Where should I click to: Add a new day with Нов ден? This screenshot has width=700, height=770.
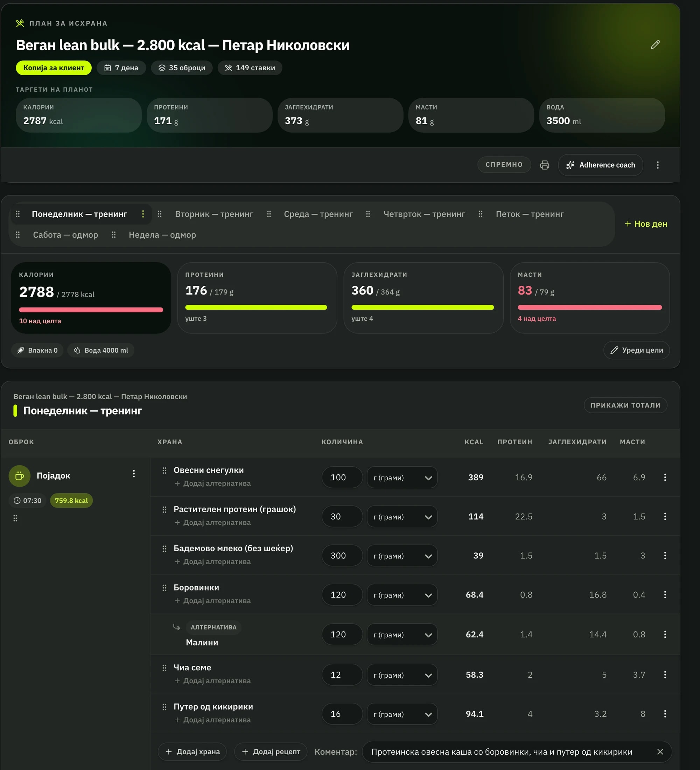[x=646, y=224]
